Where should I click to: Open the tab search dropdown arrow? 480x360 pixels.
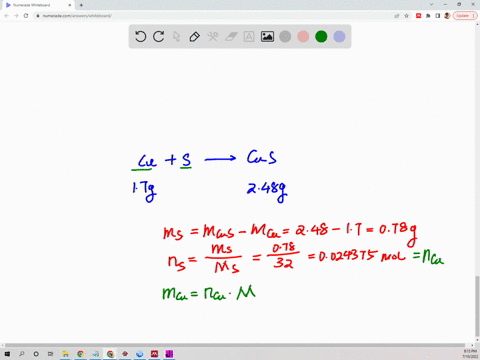click(431, 5)
